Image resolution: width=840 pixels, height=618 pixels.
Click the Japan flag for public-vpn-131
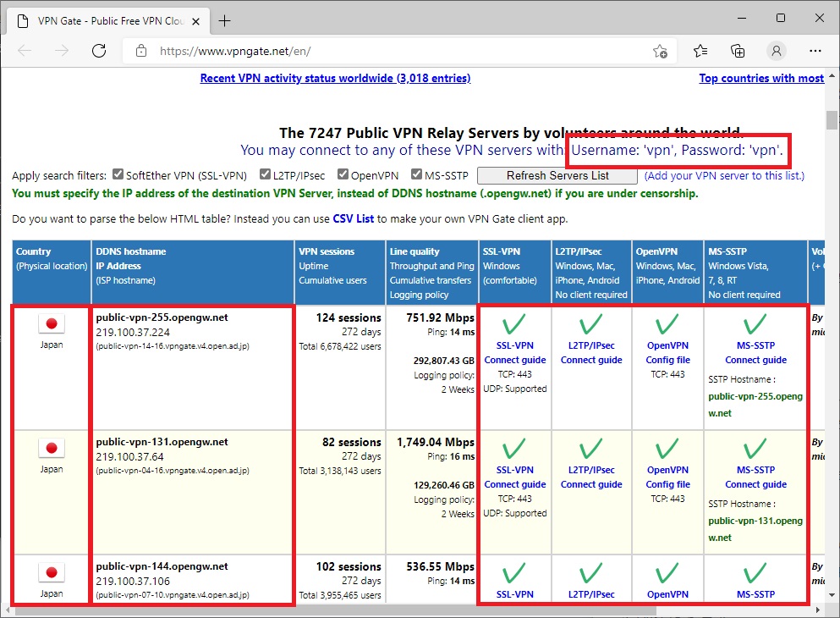pyautogui.click(x=52, y=448)
